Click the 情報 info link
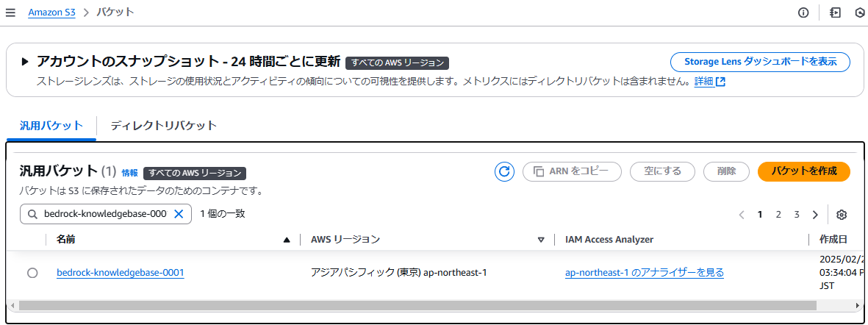This screenshot has width=868, height=325. [x=130, y=173]
